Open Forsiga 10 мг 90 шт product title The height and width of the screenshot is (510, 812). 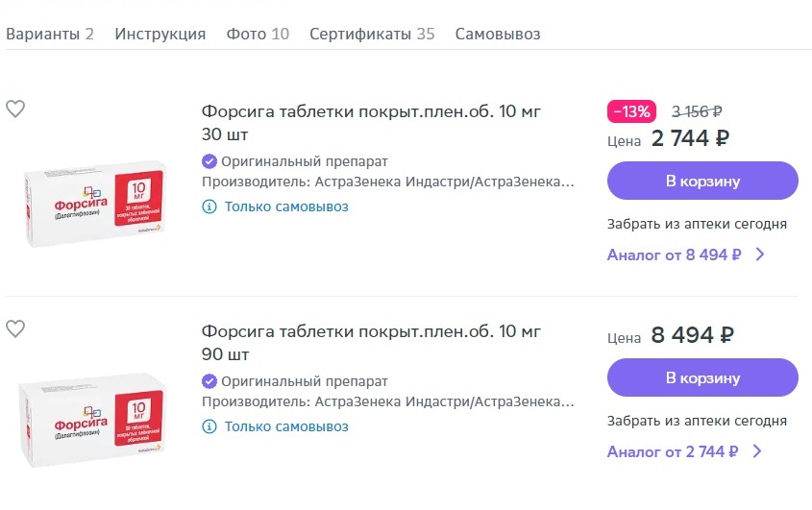coord(371,332)
